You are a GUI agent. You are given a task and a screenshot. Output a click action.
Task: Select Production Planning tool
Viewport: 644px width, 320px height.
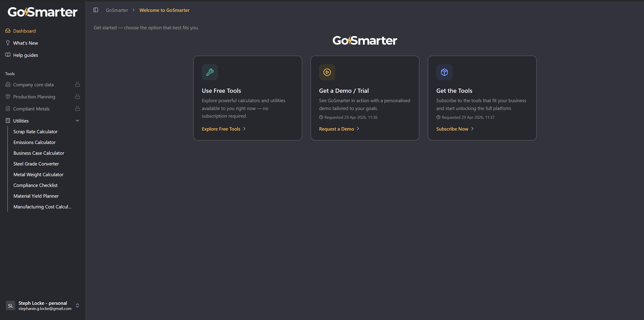(34, 96)
